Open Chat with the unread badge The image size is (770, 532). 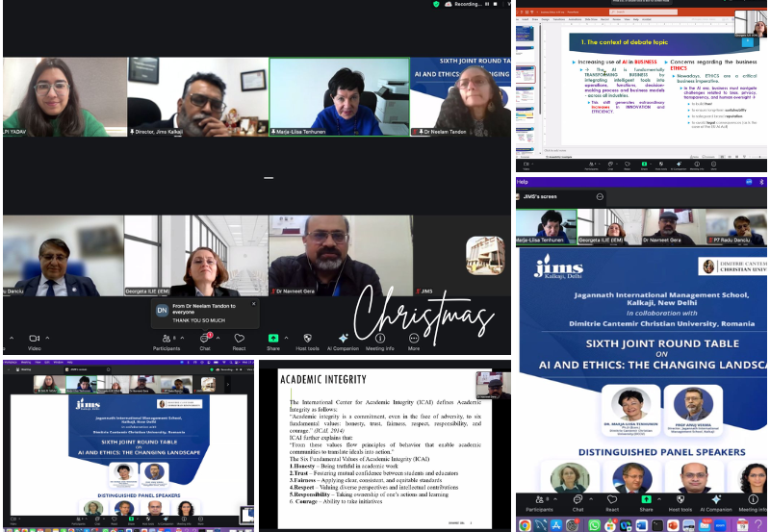tap(204, 339)
